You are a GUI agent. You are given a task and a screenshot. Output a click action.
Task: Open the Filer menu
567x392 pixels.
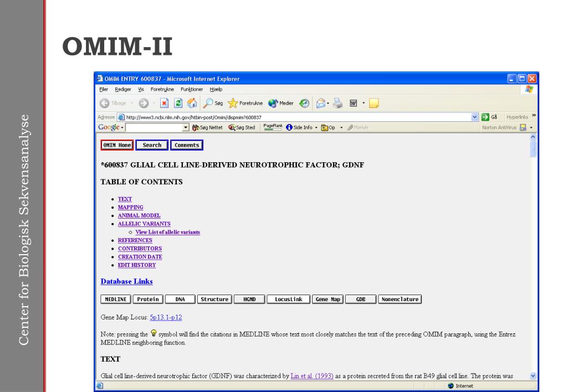coord(104,89)
